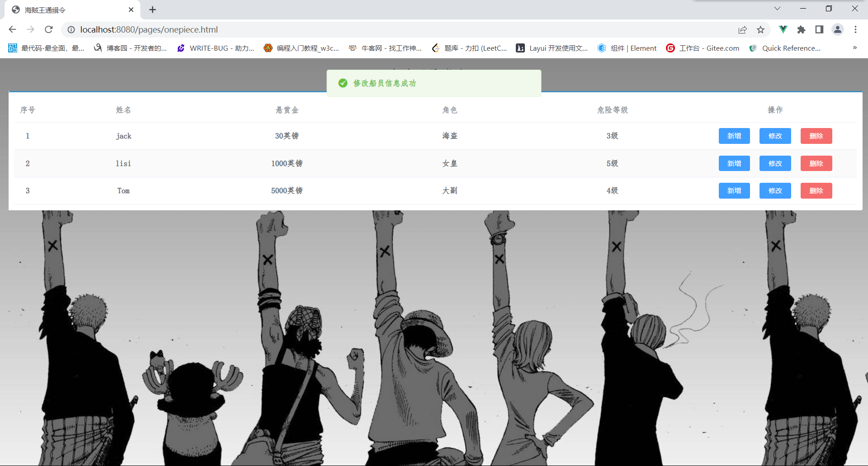
Task: Click the bounty cell '5000英镑'
Action: [287, 190]
